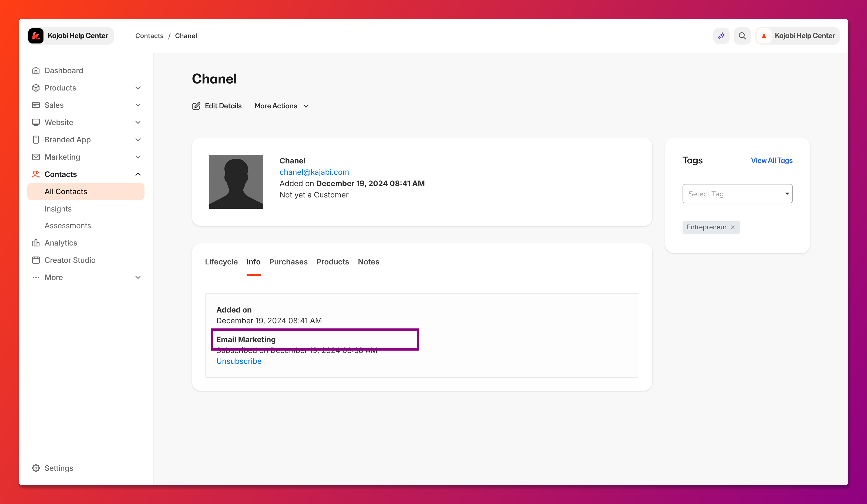Click the More ellipsis icon
This screenshot has height=504, width=867.
click(x=36, y=277)
